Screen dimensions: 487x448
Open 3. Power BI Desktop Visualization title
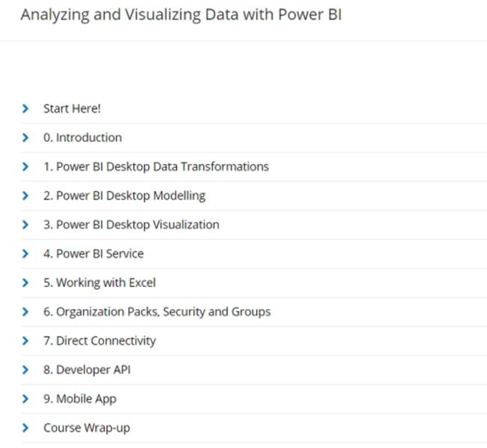click(131, 225)
